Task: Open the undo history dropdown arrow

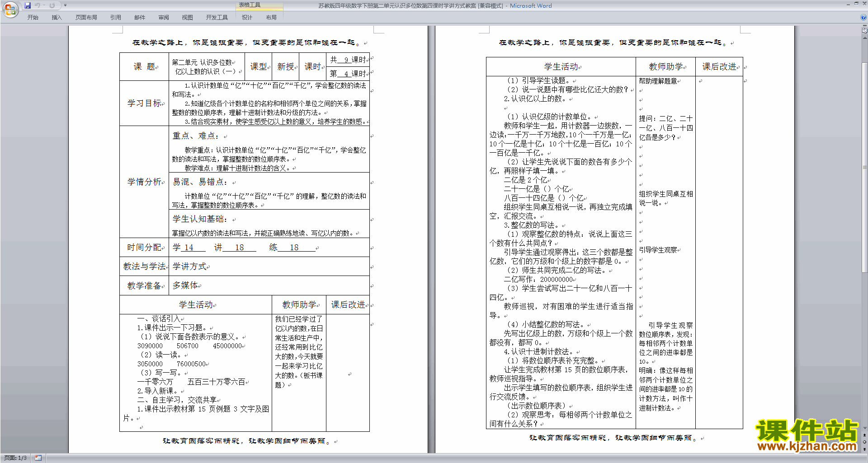Action: (x=44, y=5)
